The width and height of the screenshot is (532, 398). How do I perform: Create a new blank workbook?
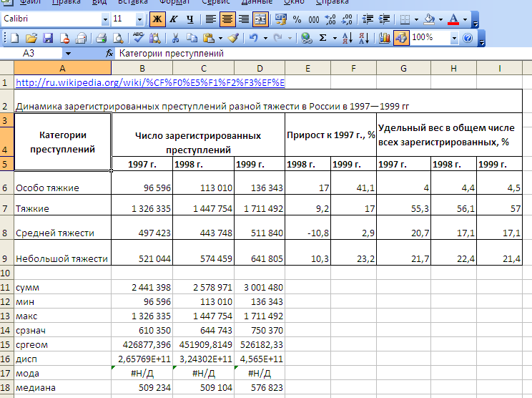point(14,38)
